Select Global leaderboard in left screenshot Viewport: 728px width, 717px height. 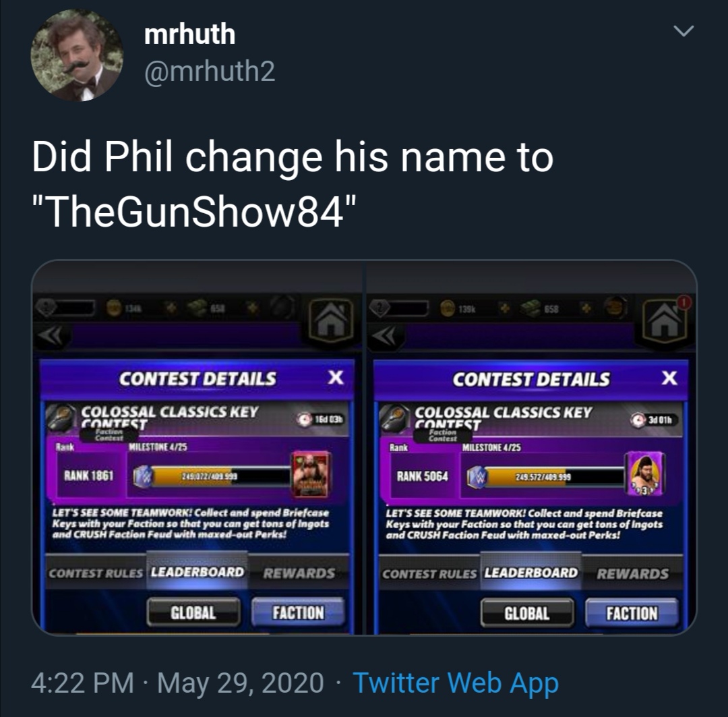pos(193,612)
